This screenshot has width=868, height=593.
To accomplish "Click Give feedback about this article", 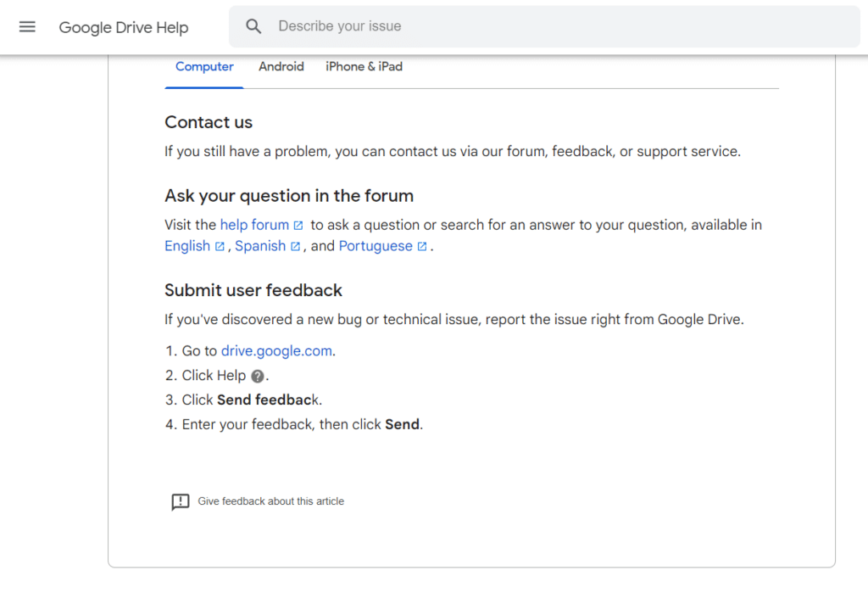I will 270,501.
